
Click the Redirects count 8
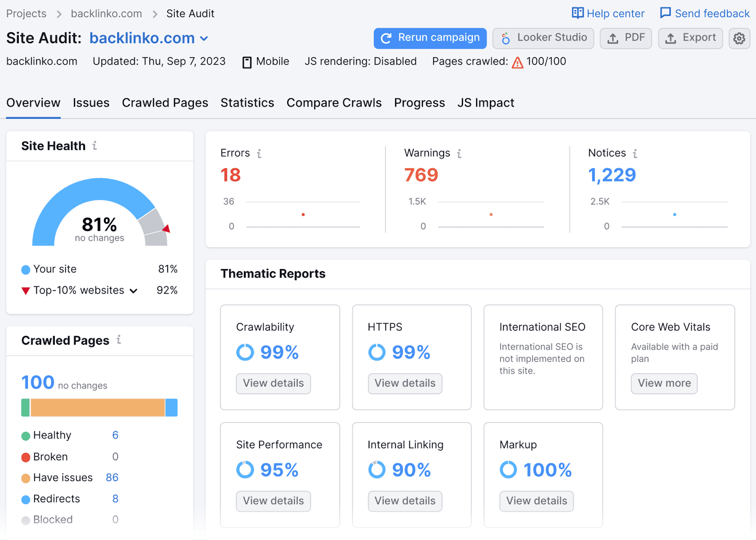pyautogui.click(x=115, y=499)
